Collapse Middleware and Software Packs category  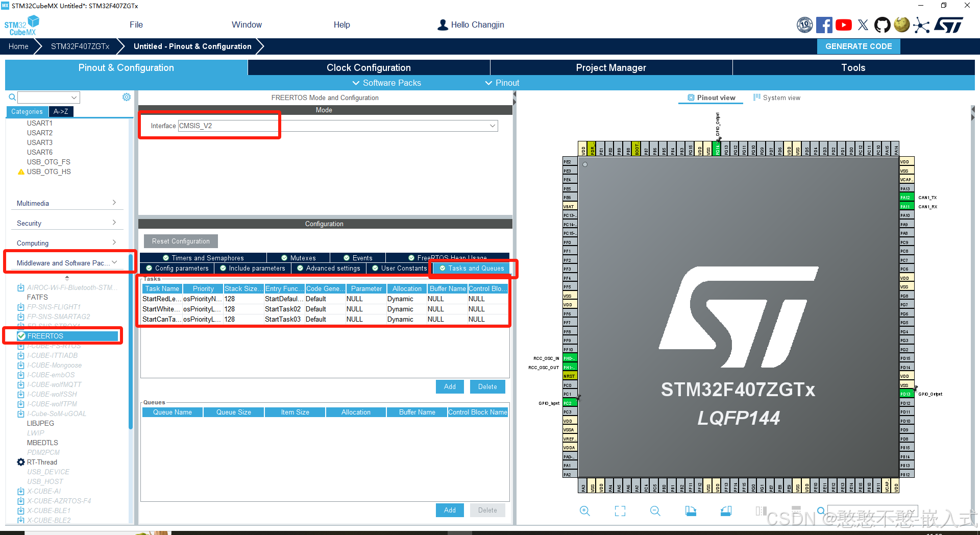pos(66,263)
